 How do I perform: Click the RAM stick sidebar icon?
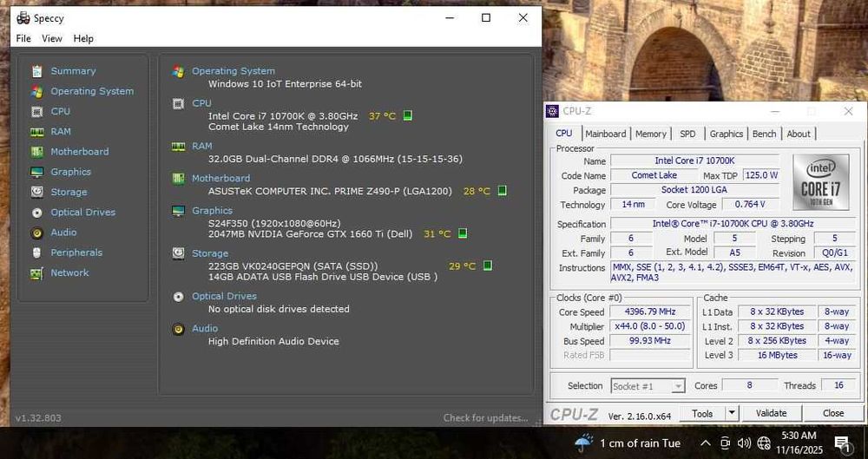click(37, 132)
